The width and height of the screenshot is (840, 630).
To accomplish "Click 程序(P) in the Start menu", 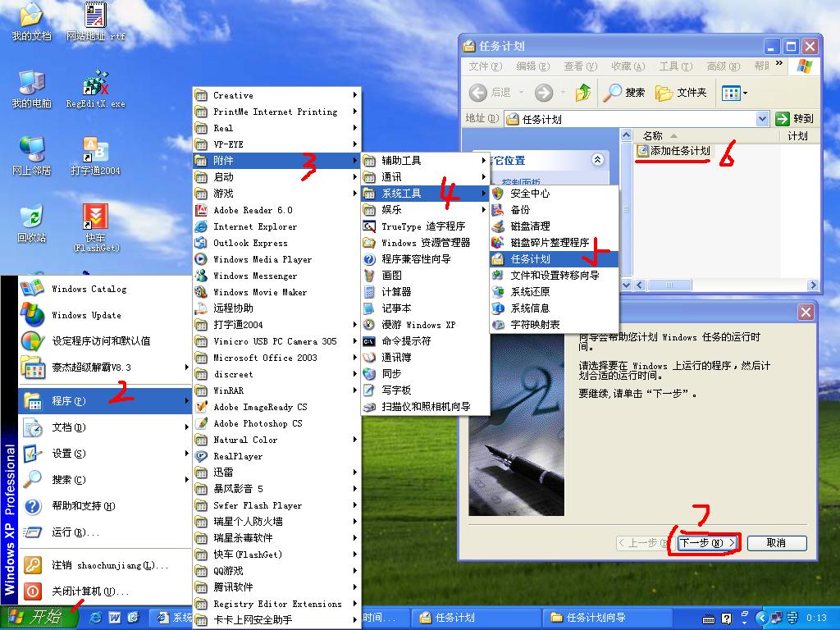I will point(105,400).
